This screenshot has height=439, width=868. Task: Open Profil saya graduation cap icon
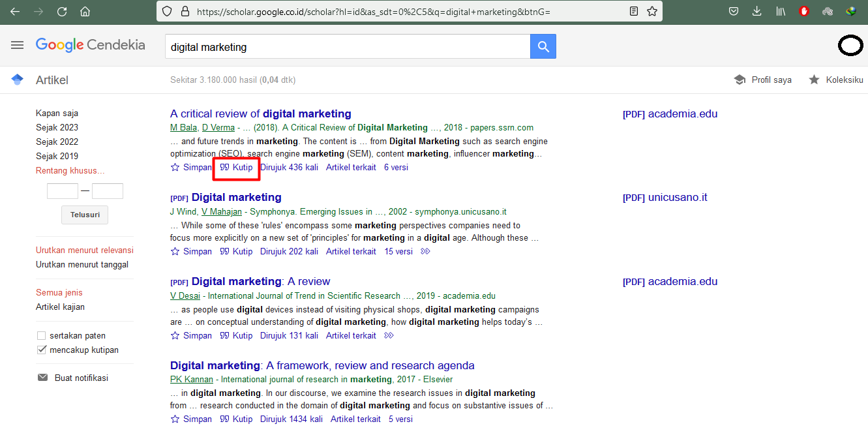(x=740, y=80)
